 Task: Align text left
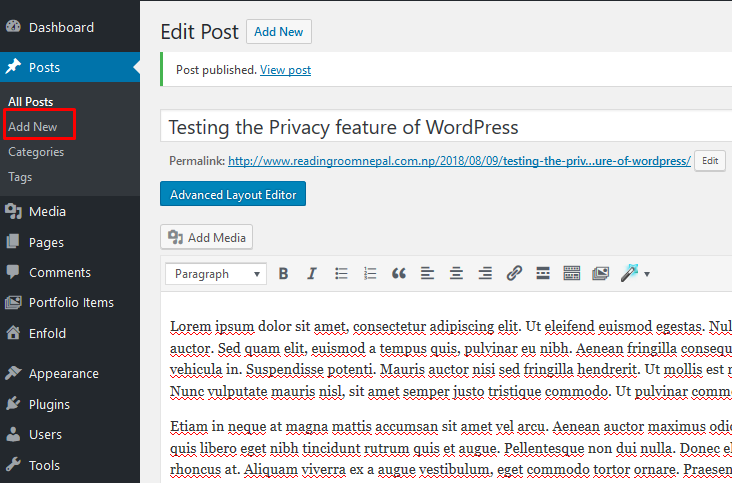(x=427, y=273)
